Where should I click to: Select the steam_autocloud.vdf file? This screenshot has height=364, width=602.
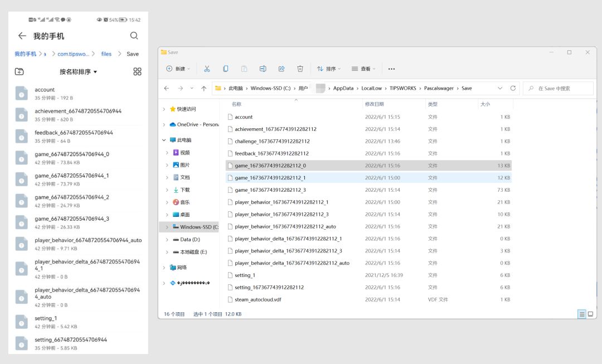258,299
